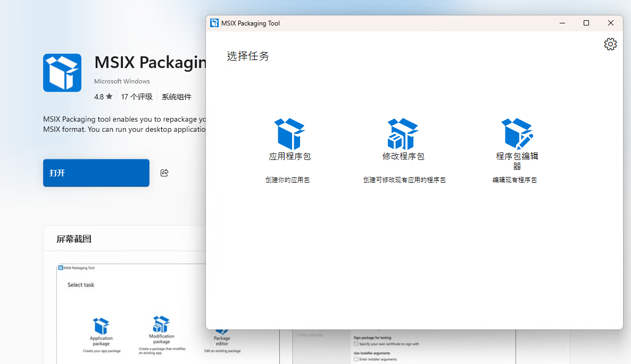Click the MSIX Packaging Tool window title text

[250, 23]
